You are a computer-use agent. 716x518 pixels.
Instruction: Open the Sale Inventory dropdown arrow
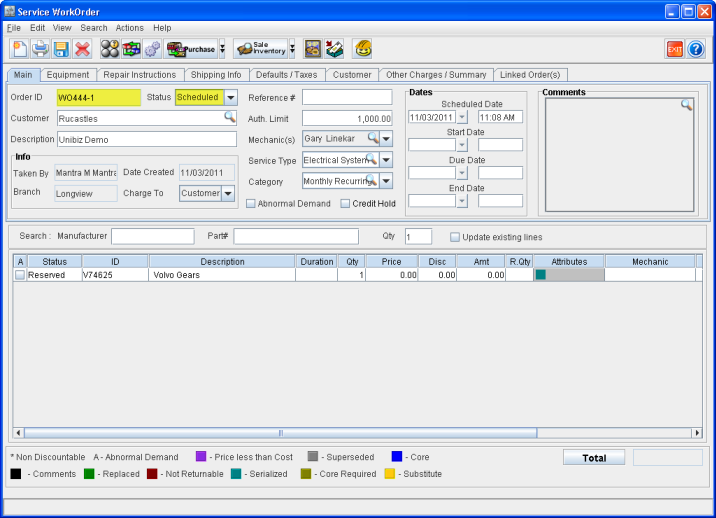292,48
